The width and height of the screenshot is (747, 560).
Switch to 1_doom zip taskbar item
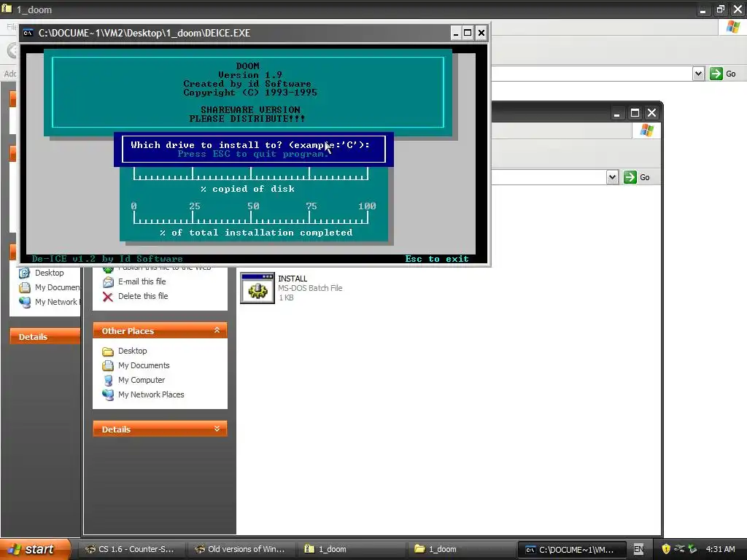tap(352, 549)
